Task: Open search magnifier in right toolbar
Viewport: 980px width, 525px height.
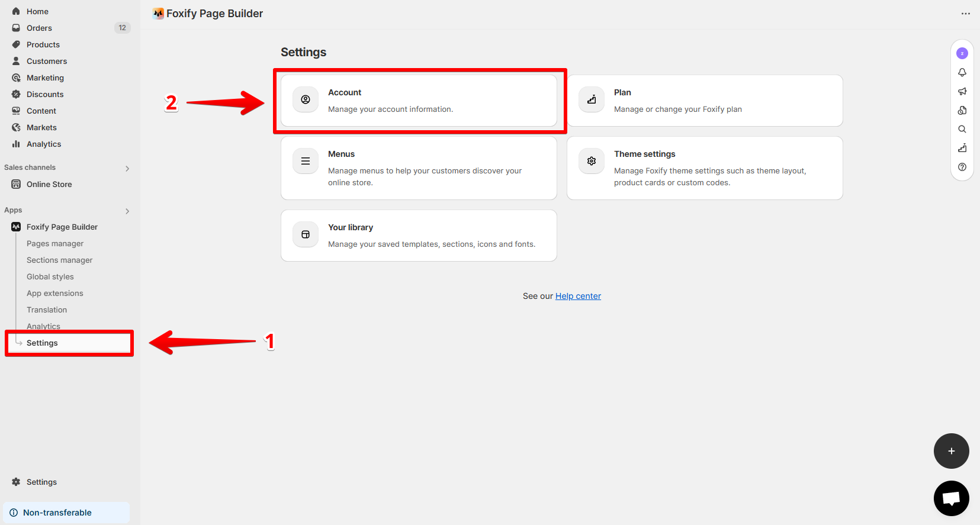Action: point(962,129)
